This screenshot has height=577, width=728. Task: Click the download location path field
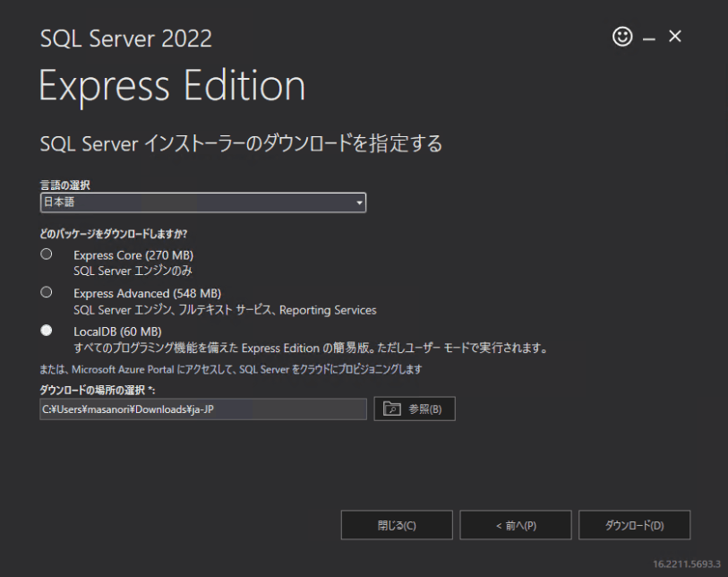click(x=203, y=409)
